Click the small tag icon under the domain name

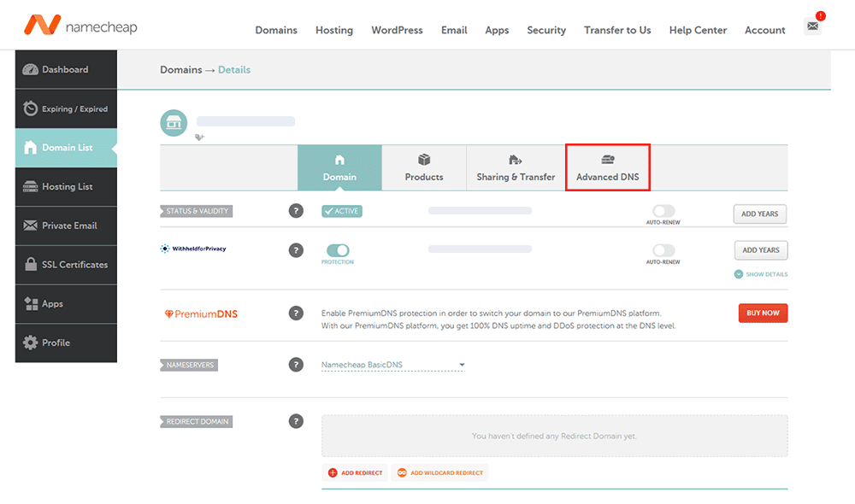click(x=199, y=138)
